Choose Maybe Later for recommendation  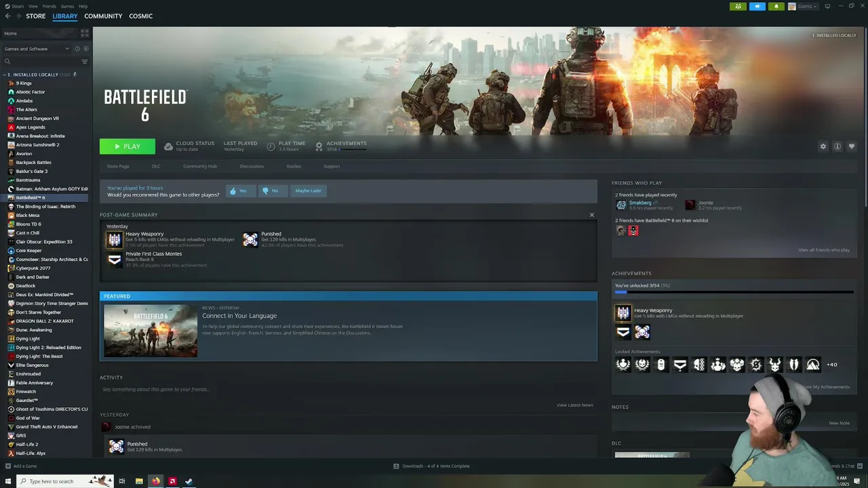point(308,191)
